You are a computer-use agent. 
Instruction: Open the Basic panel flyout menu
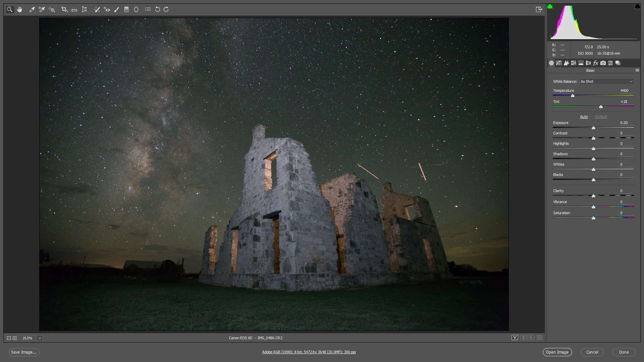click(637, 70)
